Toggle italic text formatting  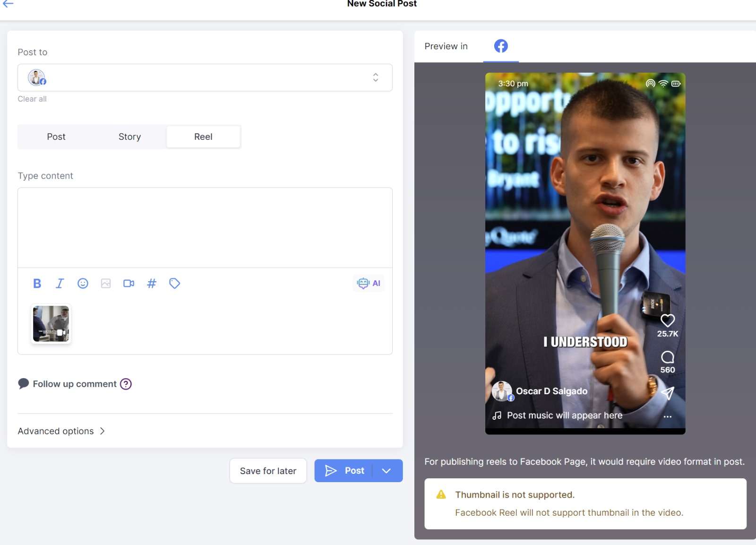click(x=60, y=284)
